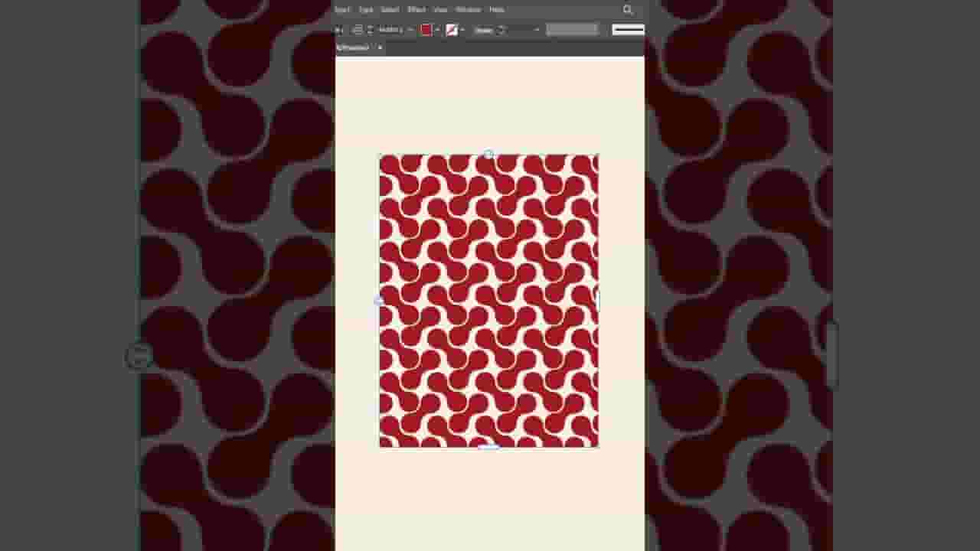Close the document tab
The height and width of the screenshot is (551, 980).
click(380, 47)
